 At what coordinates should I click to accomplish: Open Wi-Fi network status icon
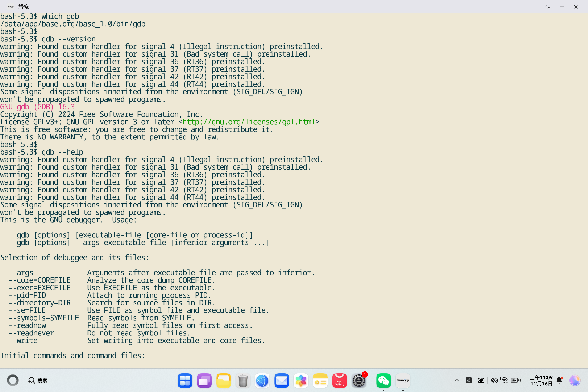pos(504,380)
